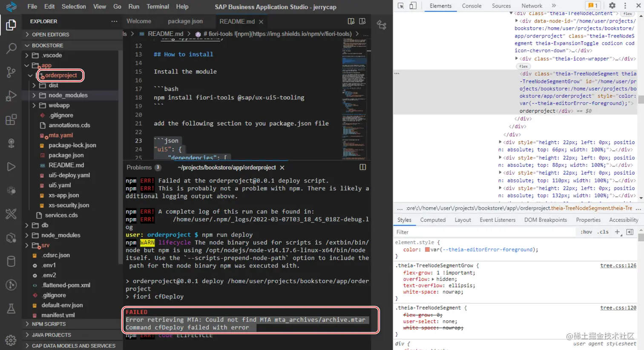Toggle the .cls element classes panel
The image size is (644, 350).
click(x=603, y=232)
